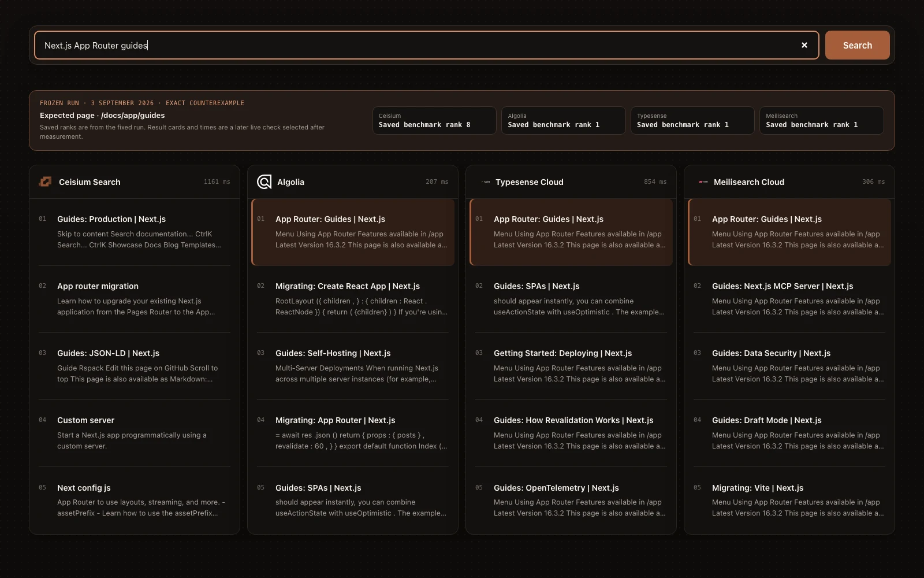Click the Algolia logo icon
This screenshot has width=924, height=578.
pyautogui.click(x=264, y=181)
